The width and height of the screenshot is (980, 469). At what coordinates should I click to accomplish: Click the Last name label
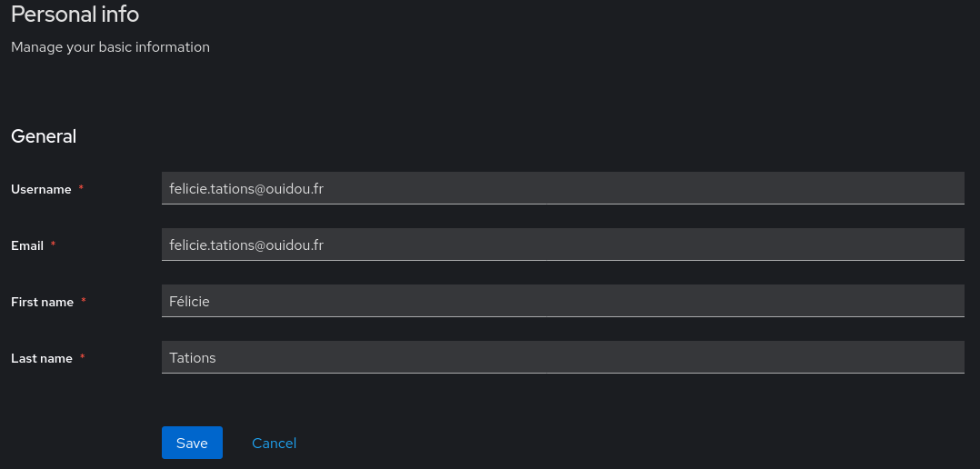[x=42, y=358]
